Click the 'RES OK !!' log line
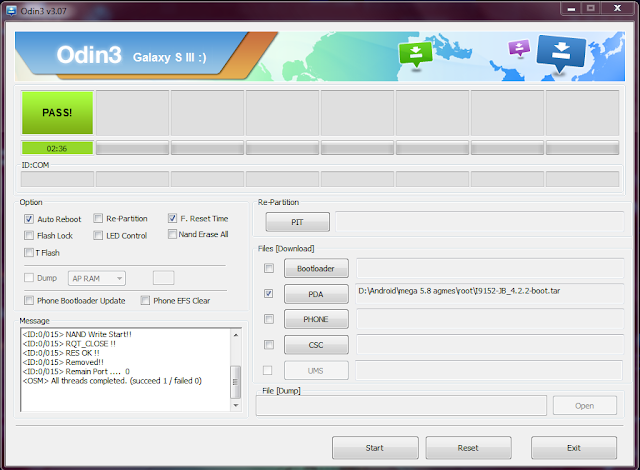The width and height of the screenshot is (640, 470). [61, 353]
